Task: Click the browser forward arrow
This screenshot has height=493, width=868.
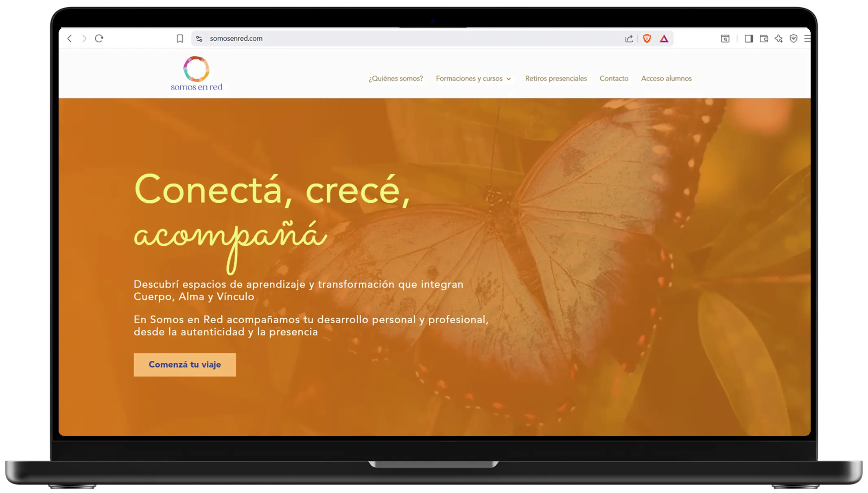Action: (84, 38)
